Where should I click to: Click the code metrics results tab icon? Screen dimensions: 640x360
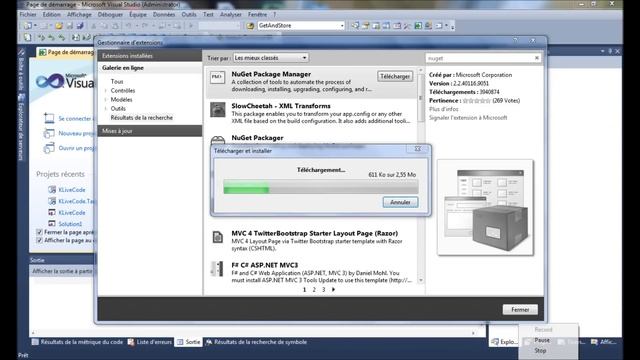point(35,342)
